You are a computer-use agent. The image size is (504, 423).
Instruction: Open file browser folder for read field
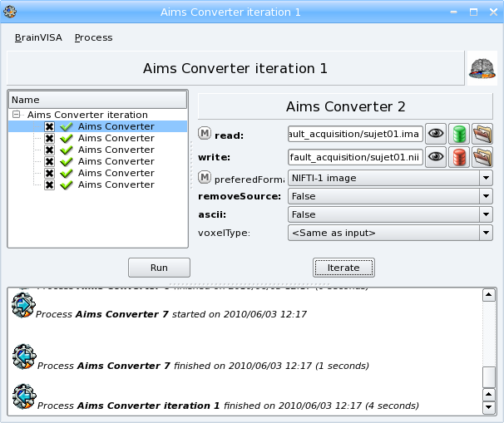click(482, 133)
